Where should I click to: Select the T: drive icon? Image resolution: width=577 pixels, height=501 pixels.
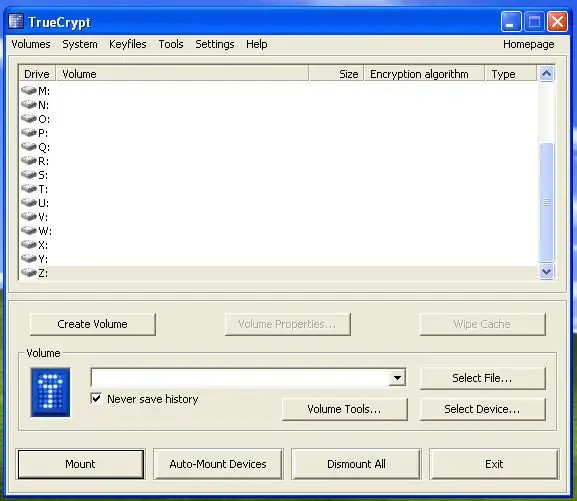(29, 188)
